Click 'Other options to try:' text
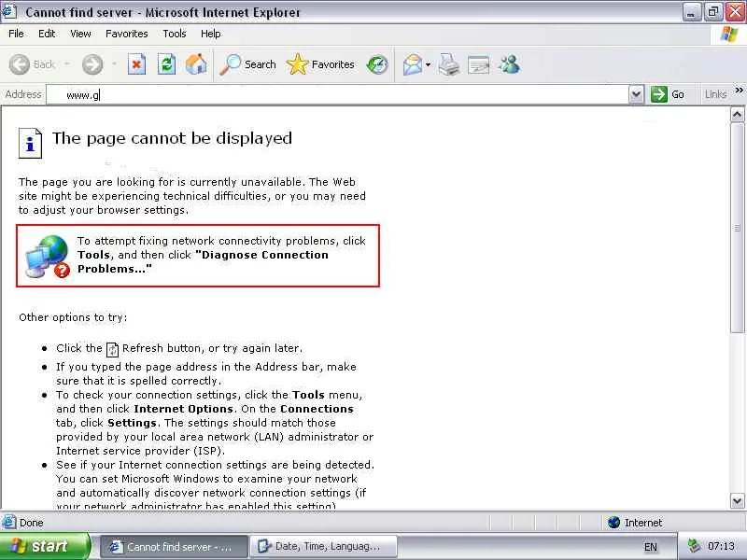 pos(73,317)
